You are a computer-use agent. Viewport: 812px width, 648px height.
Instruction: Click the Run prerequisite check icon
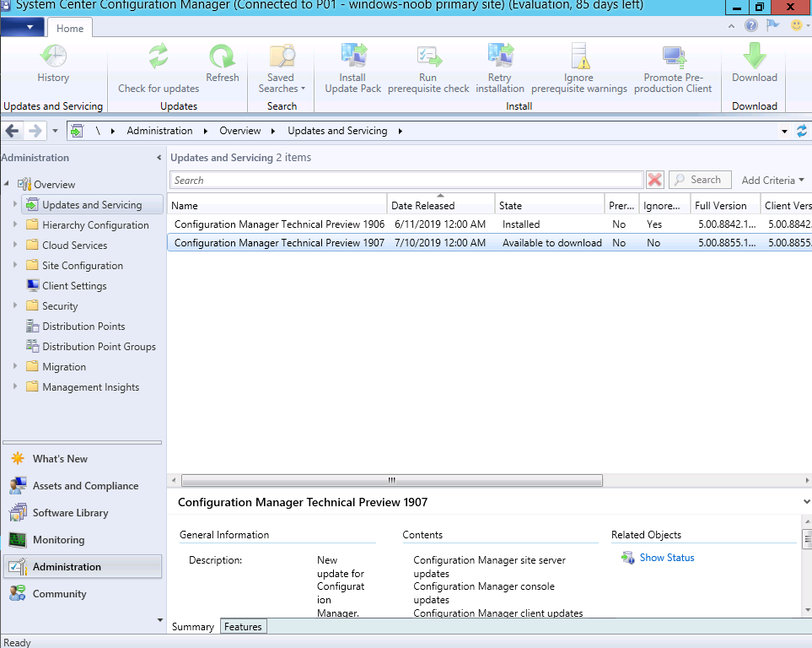click(429, 56)
